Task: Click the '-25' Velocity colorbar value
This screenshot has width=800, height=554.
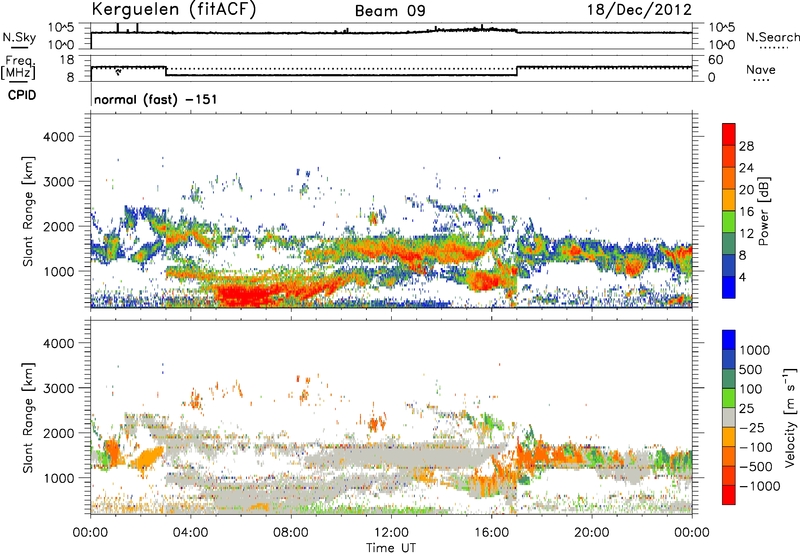Action: [x=754, y=428]
